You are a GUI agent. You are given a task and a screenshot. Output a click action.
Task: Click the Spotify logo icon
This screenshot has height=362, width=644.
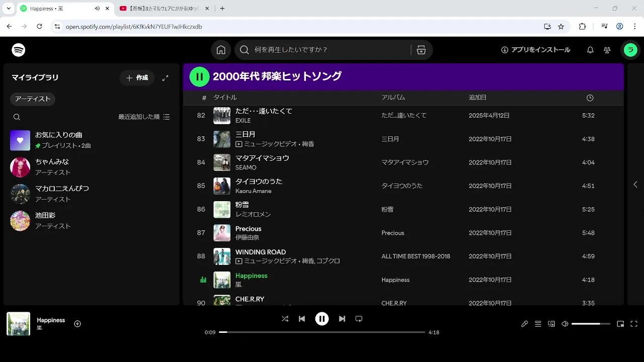[19, 50]
